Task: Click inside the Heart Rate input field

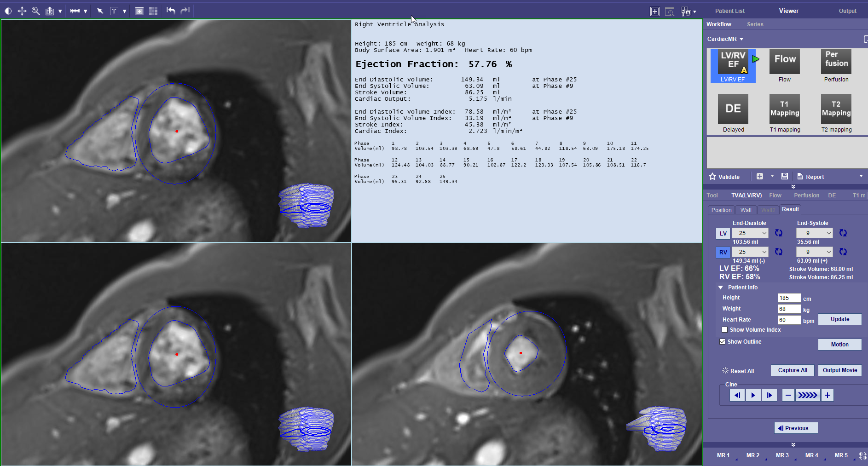Action: (788, 320)
